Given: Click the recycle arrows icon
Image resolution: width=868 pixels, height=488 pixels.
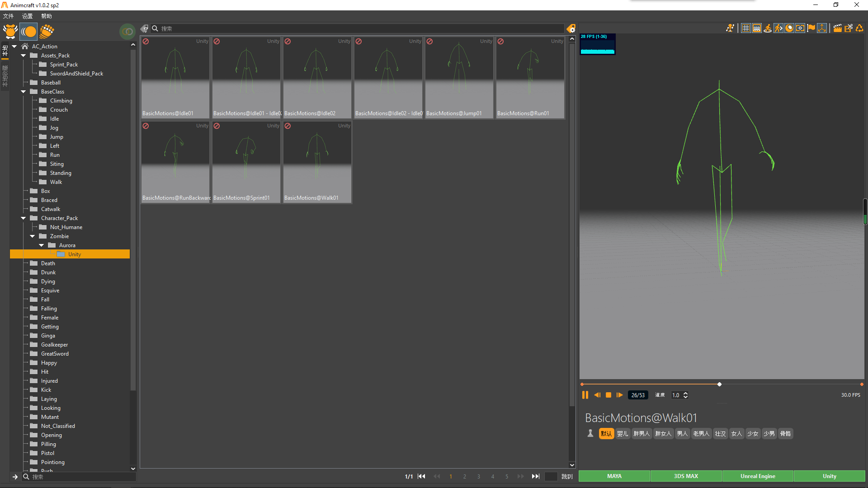Looking at the screenshot, I should click(x=859, y=28).
